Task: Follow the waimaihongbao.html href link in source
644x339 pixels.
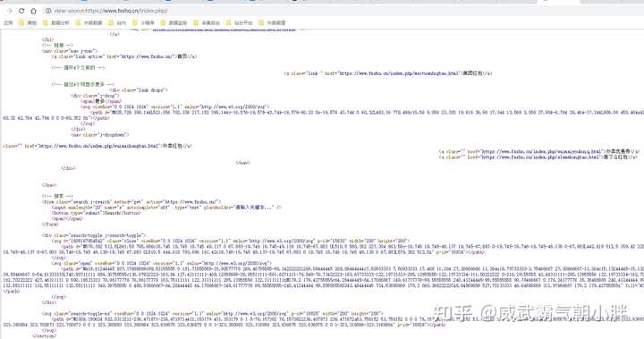Action: (98, 146)
